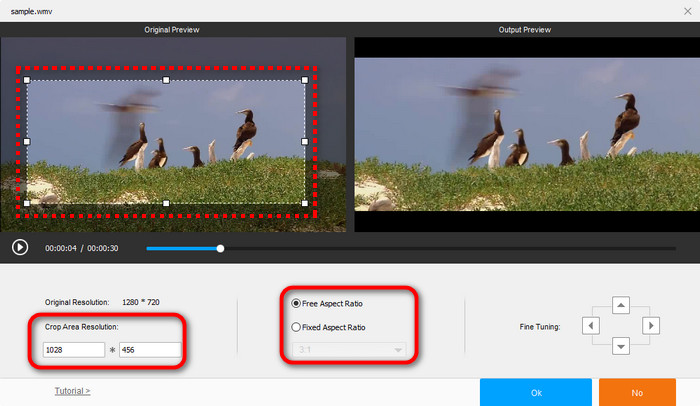
Task: Click the crop width field showing 1028
Action: pos(74,350)
